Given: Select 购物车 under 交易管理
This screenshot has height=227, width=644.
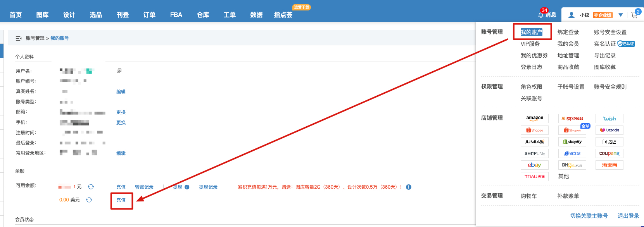Looking at the screenshot, I should 528,196.
